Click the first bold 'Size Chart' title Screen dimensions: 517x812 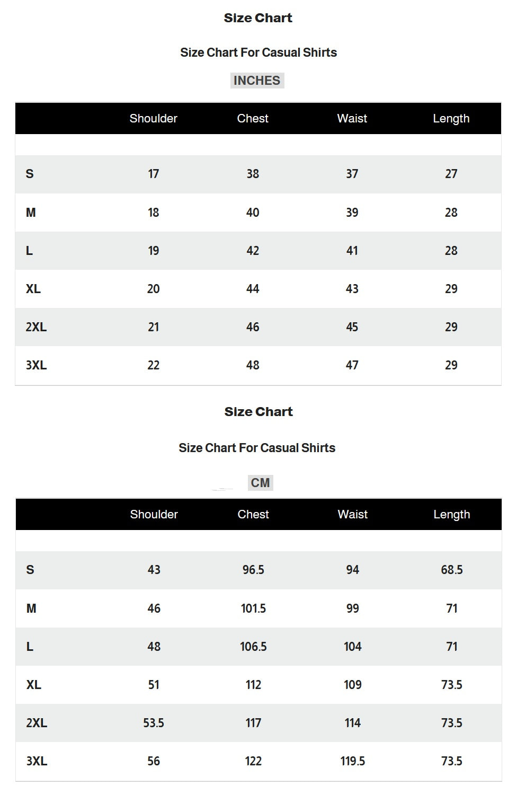(x=258, y=18)
